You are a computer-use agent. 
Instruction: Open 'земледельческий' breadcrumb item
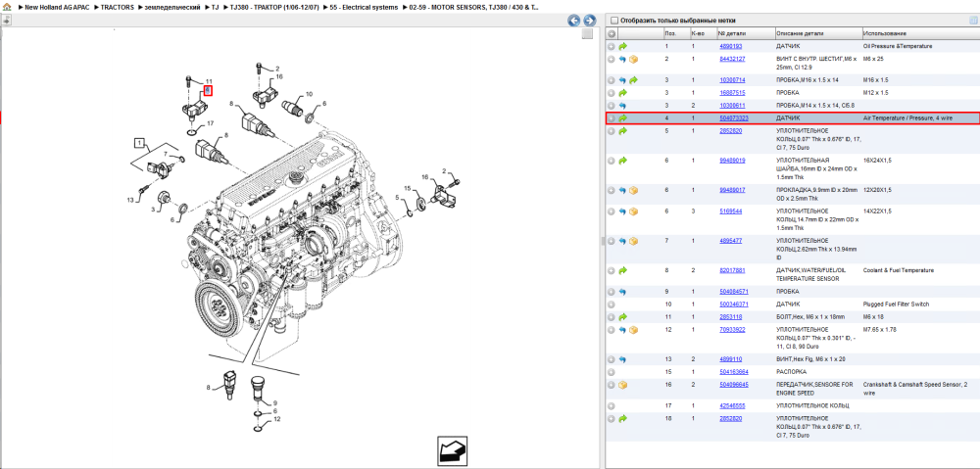(172, 8)
